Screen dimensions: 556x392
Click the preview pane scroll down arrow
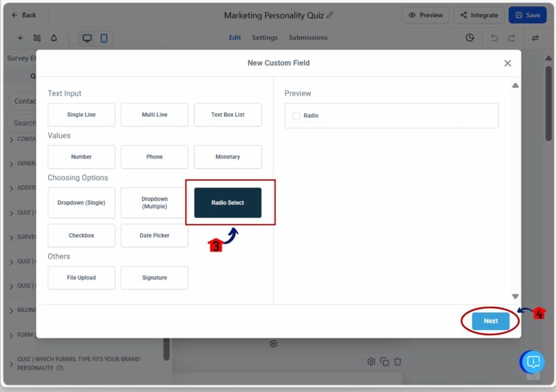[515, 296]
